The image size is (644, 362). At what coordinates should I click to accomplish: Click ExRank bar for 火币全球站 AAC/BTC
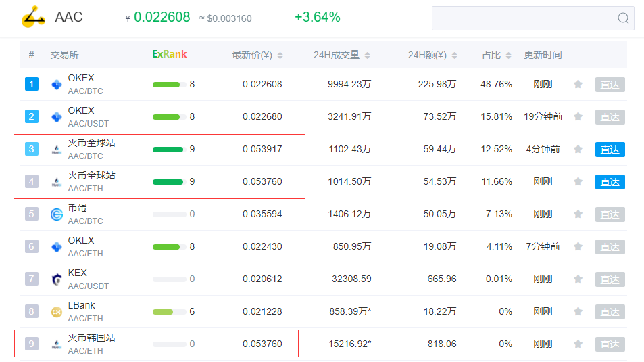pyautogui.click(x=169, y=150)
